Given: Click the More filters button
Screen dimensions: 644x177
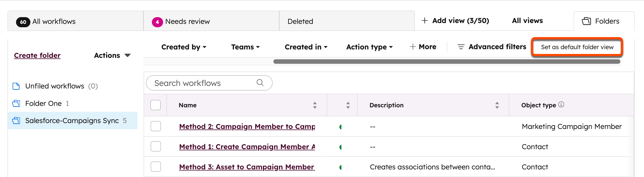Looking at the screenshot, I should point(423,47).
